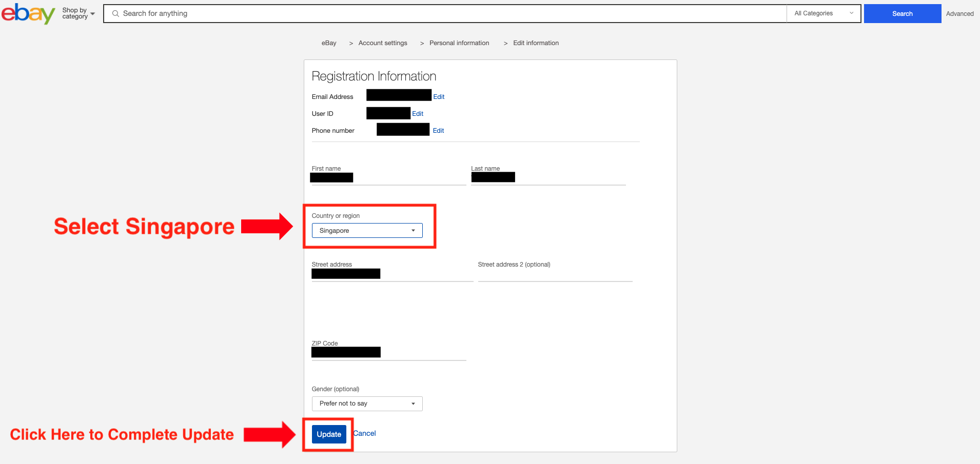Open Country or region Singapore dropdown
The image size is (980, 464).
coord(367,231)
